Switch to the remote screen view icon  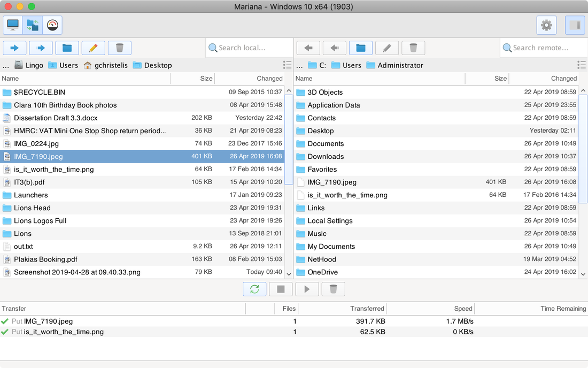(x=13, y=25)
